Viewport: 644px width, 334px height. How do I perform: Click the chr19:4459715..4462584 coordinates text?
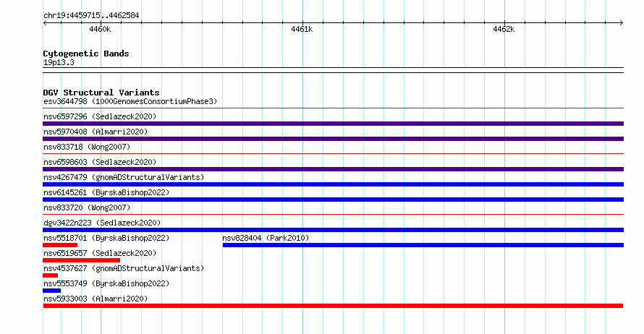click(91, 15)
